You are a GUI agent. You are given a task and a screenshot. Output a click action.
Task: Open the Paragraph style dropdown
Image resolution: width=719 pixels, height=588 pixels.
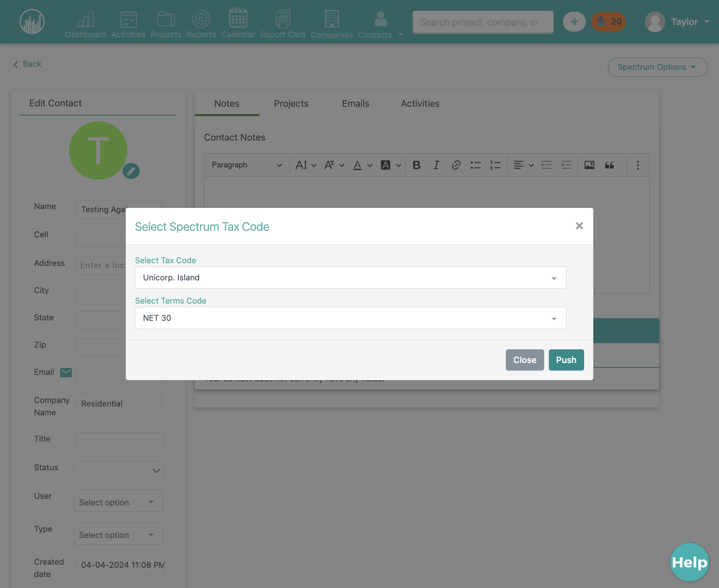(x=247, y=165)
